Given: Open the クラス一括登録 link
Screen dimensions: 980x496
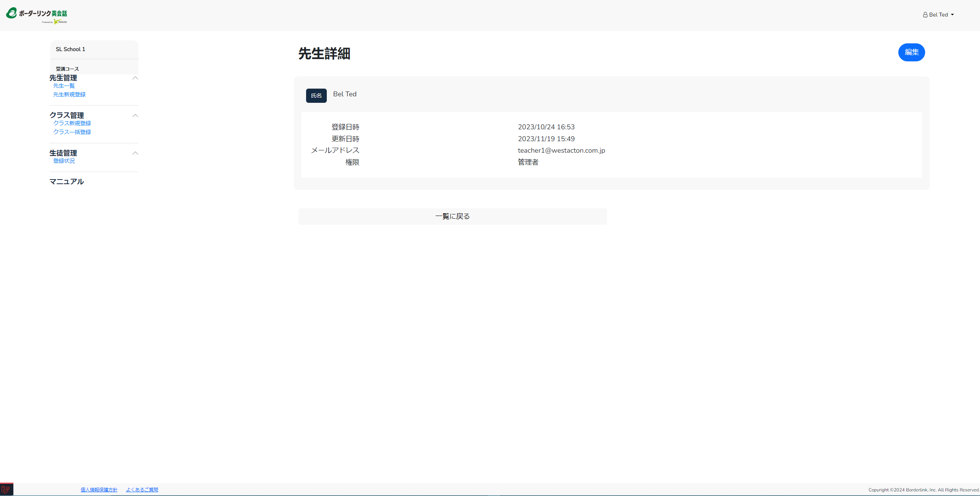Looking at the screenshot, I should coord(72,132).
